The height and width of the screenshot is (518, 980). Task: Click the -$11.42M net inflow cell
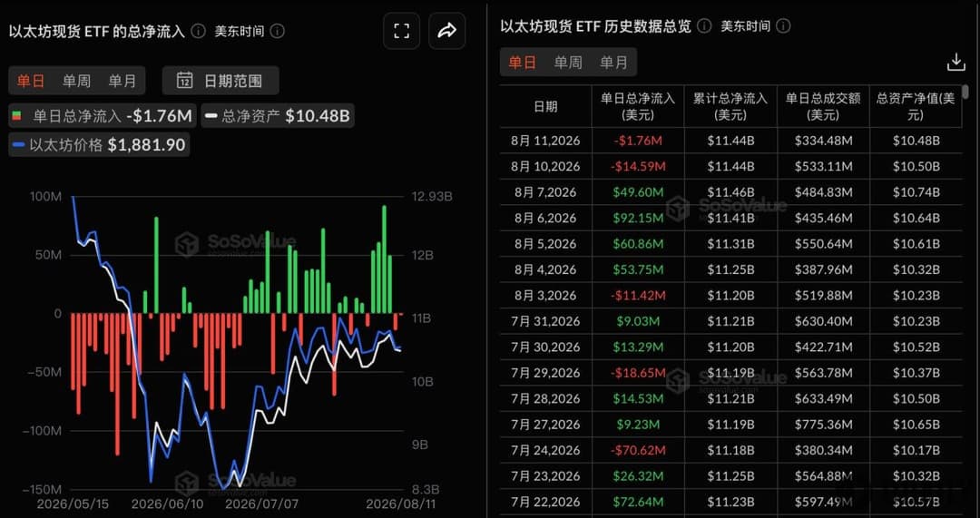[638, 295]
